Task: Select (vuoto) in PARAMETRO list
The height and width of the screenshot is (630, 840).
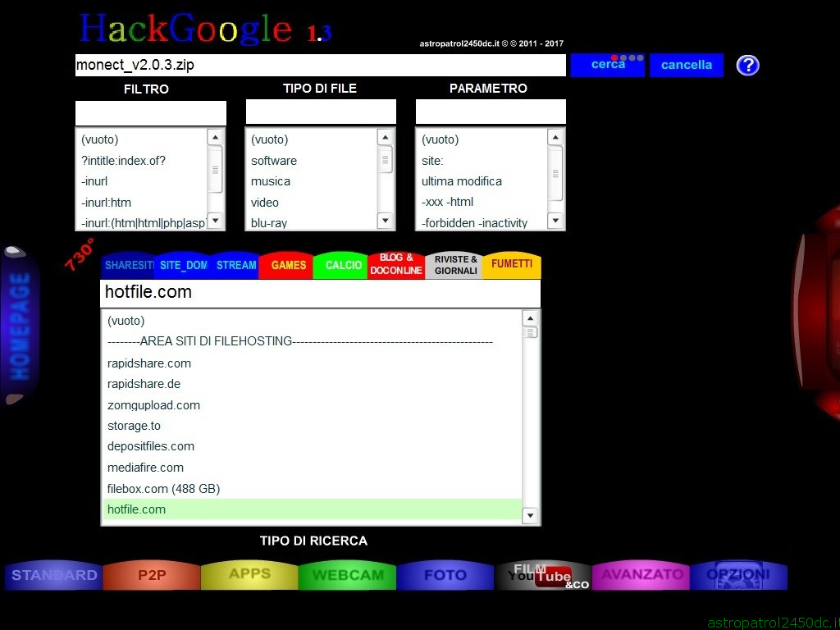Action: (482, 139)
